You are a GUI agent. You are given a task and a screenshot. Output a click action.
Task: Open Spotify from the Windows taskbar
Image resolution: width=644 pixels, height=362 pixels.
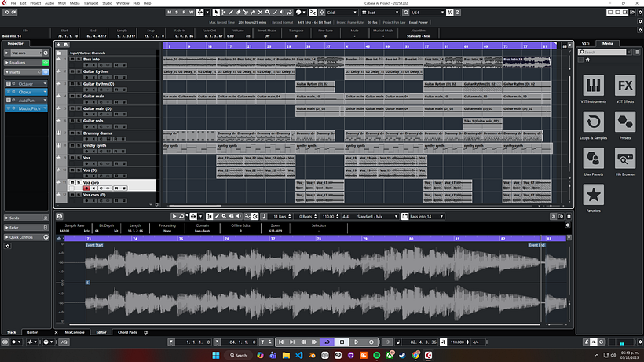coord(377,356)
